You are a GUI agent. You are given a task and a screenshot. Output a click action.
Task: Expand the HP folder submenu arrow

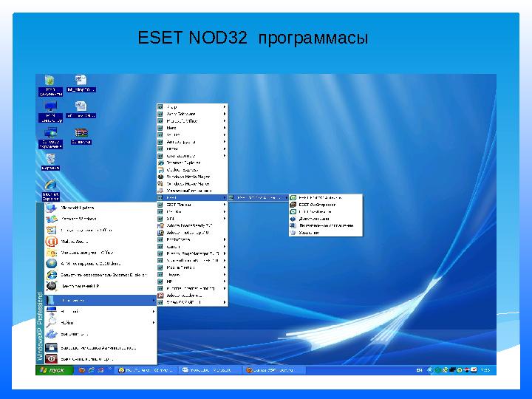click(225, 282)
